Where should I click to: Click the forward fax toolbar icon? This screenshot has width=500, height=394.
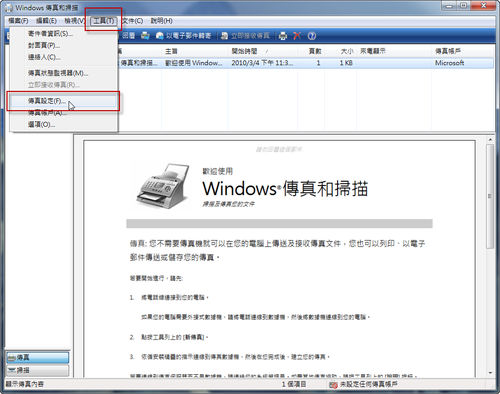(145, 36)
